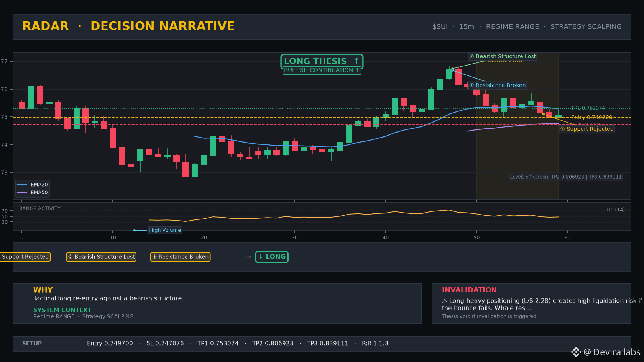644x362 pixels.
Task: Click the TP1 0.753074 setup value
Action: click(218, 343)
